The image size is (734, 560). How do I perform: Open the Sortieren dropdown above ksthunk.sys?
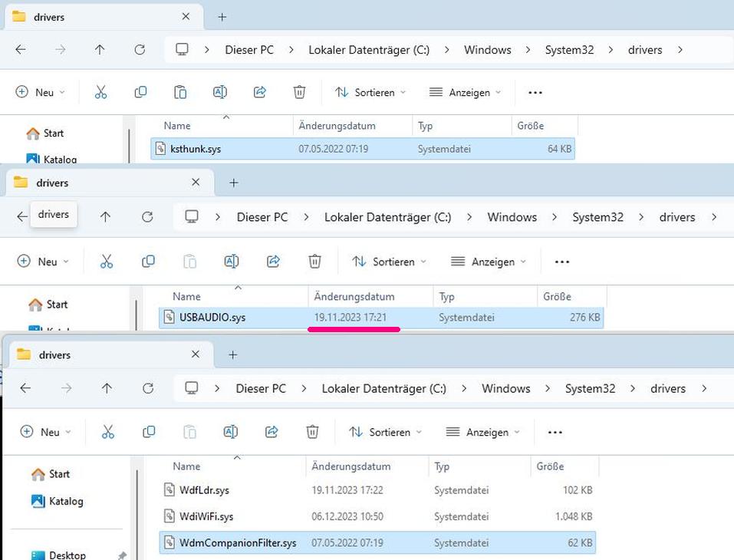coord(370,92)
